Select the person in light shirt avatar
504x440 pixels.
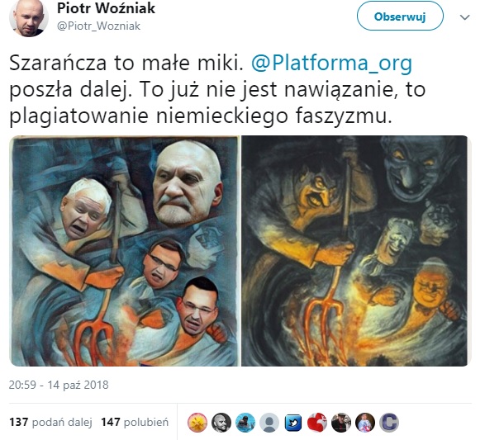coord(365,423)
